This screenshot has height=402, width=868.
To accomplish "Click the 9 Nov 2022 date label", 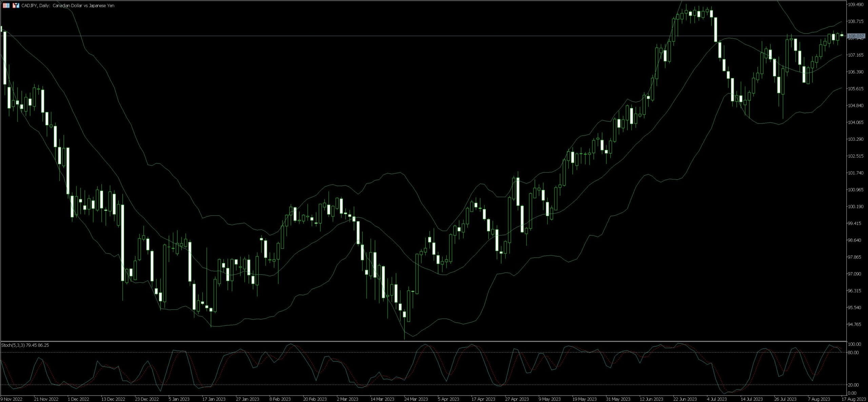I will point(12,399).
